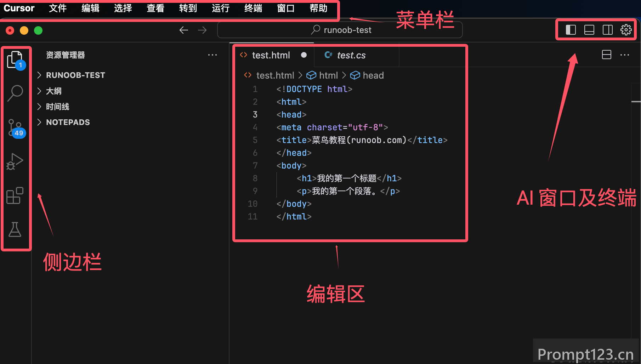This screenshot has width=641, height=364.
Task: Open the 窗口 menu
Action: coord(286,8)
